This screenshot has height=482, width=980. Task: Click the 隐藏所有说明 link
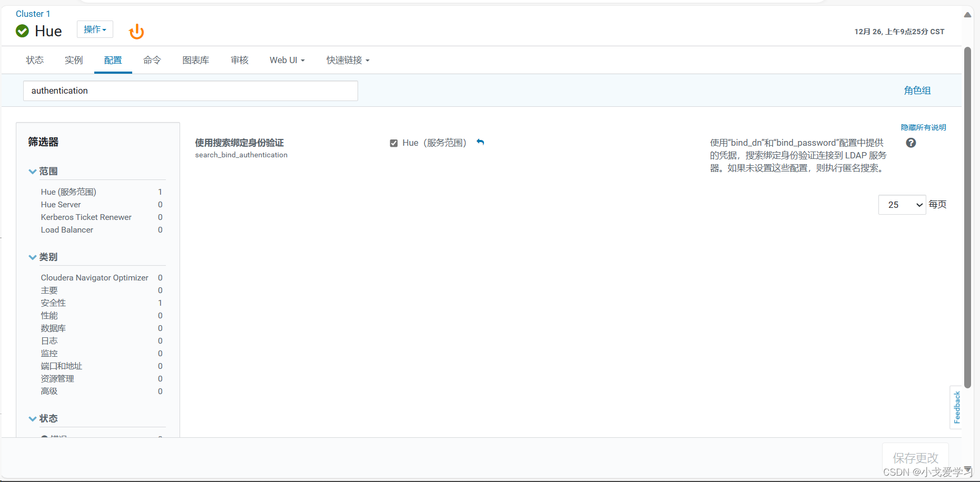[x=923, y=127]
